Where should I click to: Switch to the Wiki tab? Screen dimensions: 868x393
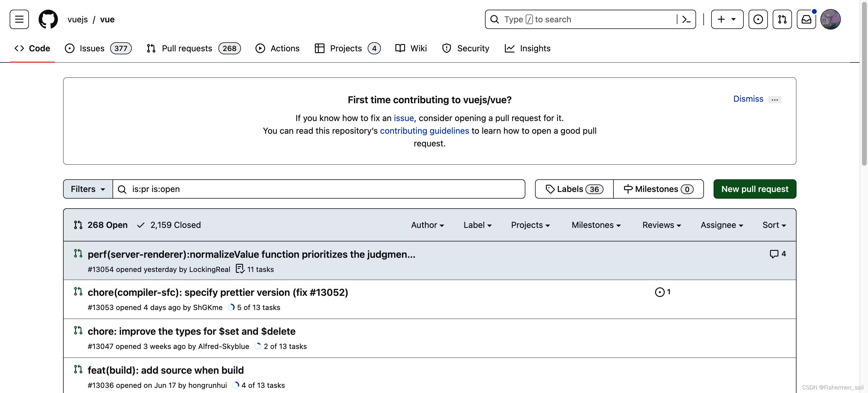411,48
